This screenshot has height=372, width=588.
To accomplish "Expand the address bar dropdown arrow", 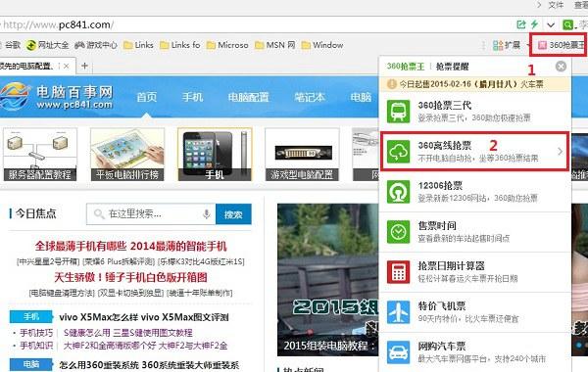I will click(x=551, y=25).
